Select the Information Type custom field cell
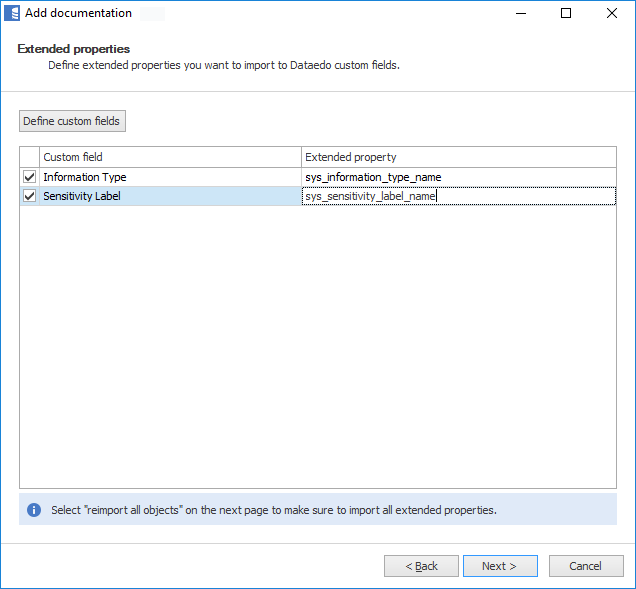The image size is (636, 589). click(170, 177)
